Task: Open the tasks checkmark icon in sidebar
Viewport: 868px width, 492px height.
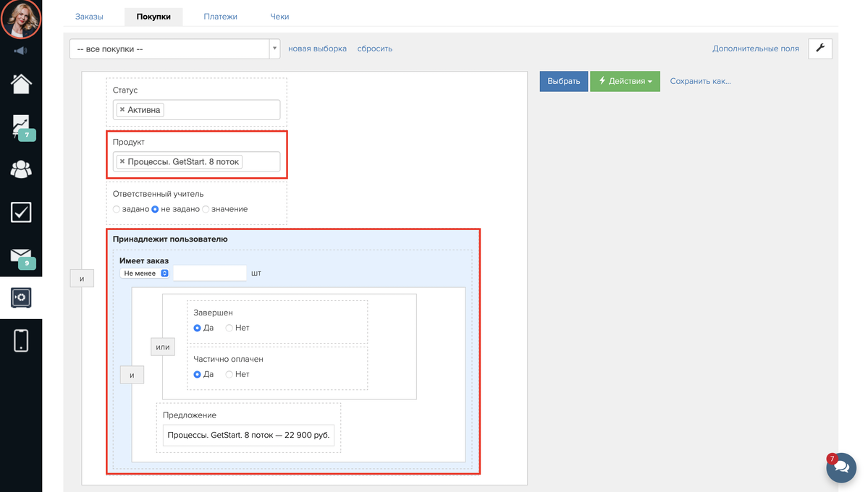Action: point(21,212)
